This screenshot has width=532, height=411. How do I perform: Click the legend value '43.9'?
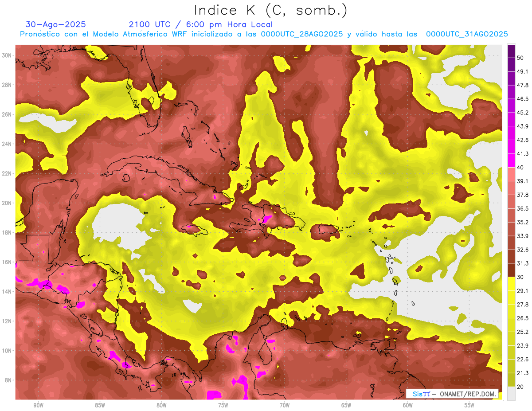pyautogui.click(x=523, y=126)
